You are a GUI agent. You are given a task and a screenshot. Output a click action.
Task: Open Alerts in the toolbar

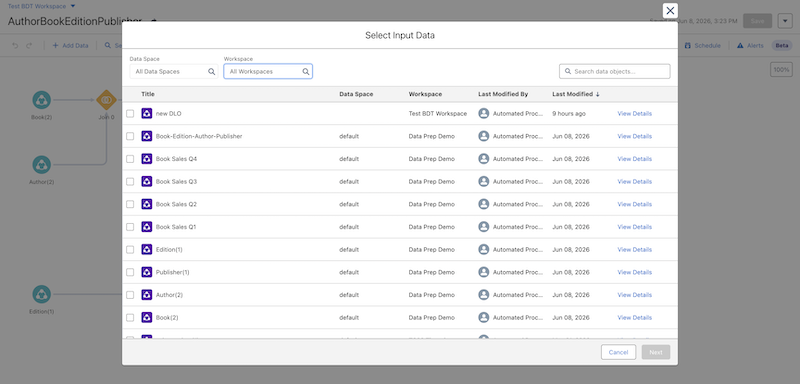pyautogui.click(x=751, y=45)
